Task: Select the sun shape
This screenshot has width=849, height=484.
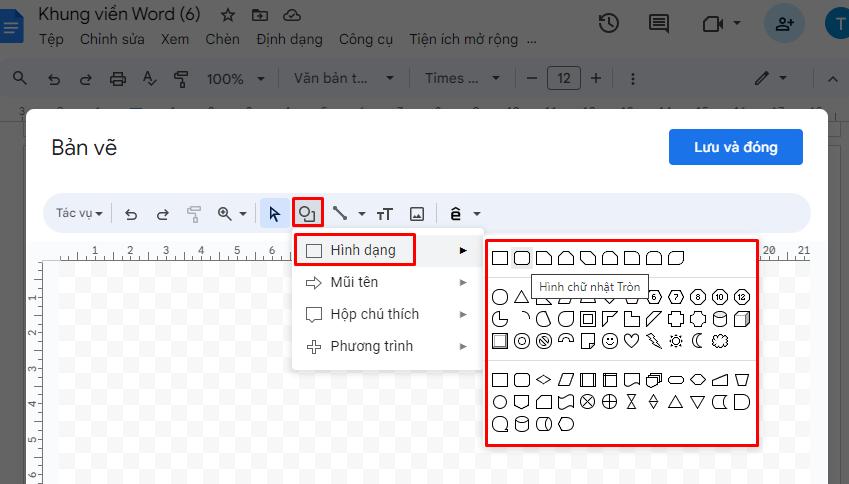Action: point(676,341)
